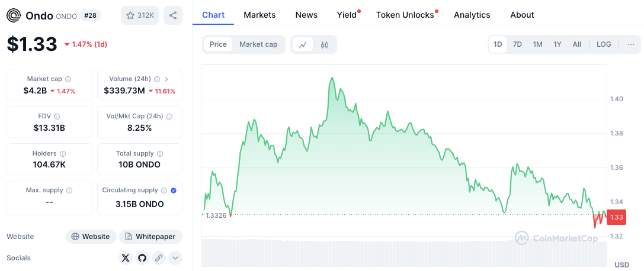Open the Chart tab
The width and height of the screenshot is (644, 271).
[213, 15]
